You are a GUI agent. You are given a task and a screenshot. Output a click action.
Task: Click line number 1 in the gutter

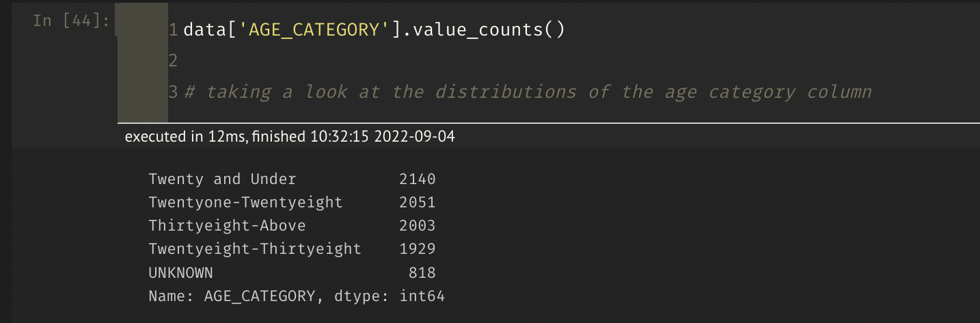click(x=173, y=30)
